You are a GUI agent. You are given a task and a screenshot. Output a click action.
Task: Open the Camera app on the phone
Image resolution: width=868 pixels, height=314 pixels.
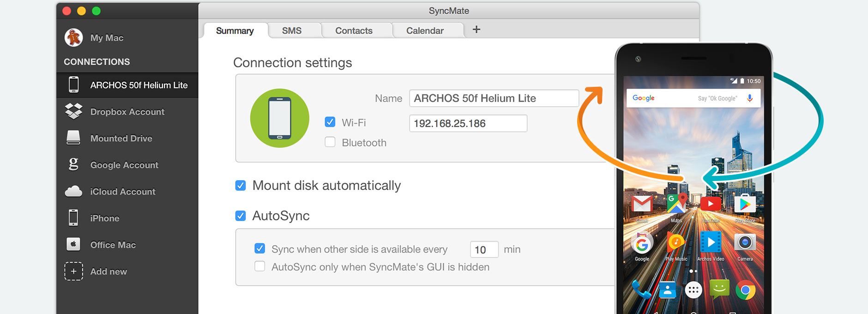point(745,242)
